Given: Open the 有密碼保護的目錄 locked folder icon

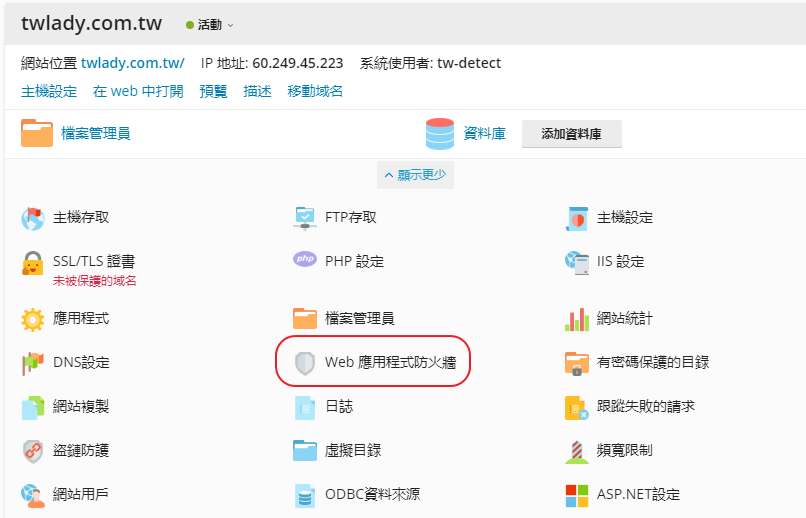Looking at the screenshot, I should (577, 363).
